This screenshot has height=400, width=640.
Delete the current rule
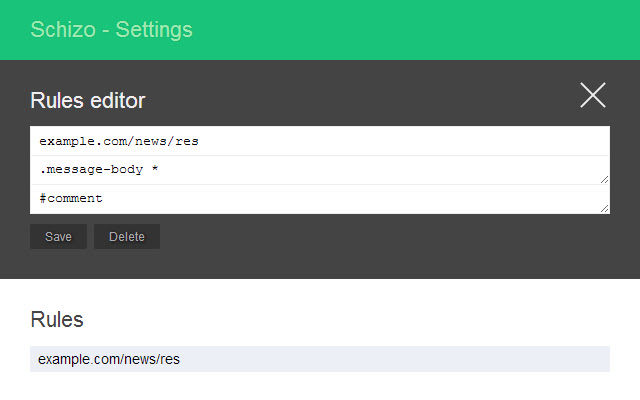[127, 237]
